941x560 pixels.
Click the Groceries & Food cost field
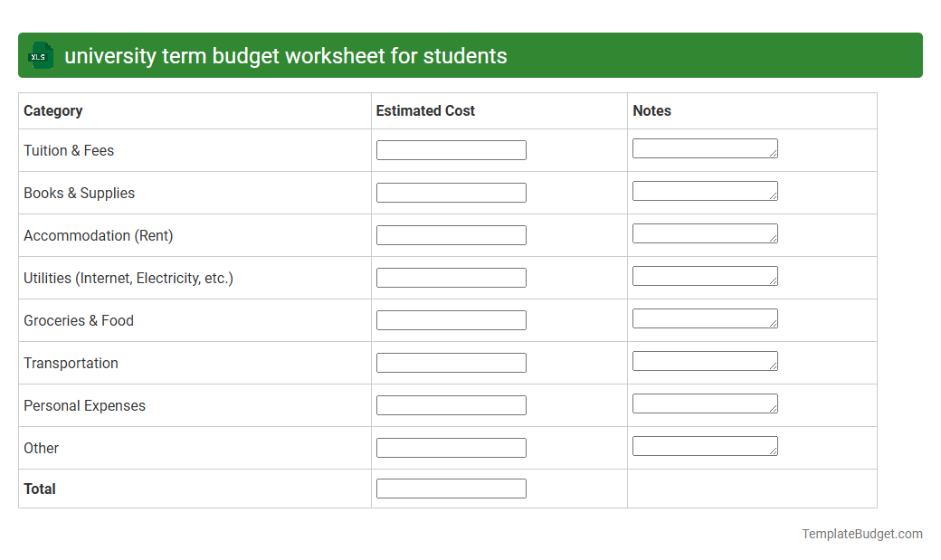coord(451,319)
